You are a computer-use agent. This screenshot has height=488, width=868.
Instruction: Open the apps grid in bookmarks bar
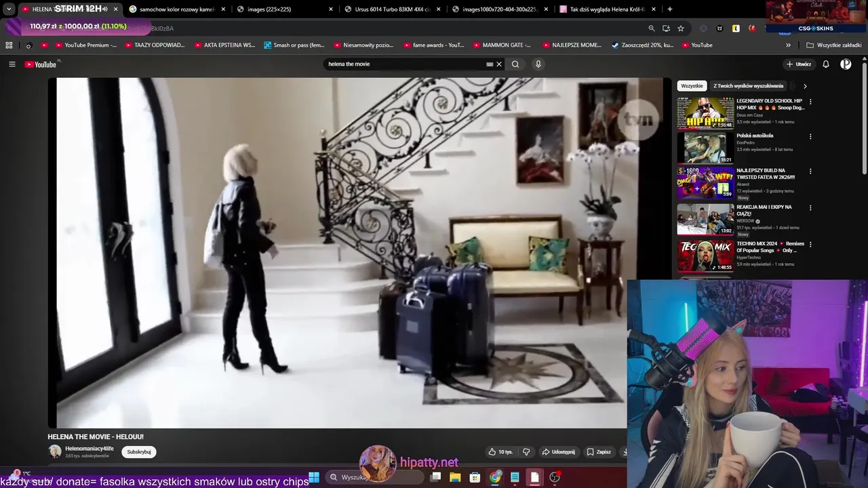click(9, 45)
